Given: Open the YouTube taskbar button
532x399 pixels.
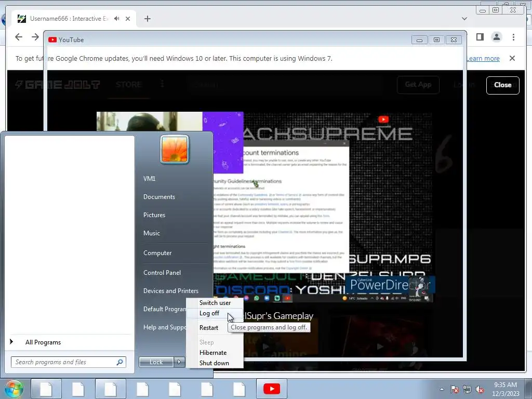Looking at the screenshot, I should (271, 389).
